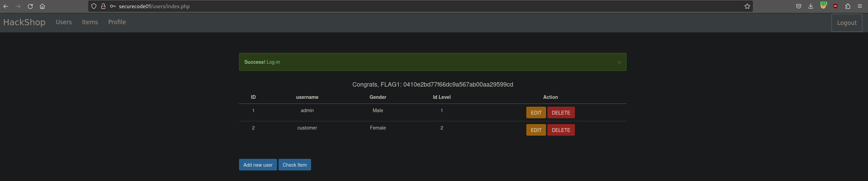Click the address bar URL field
Screen dimensions: 868x181
coord(408,6)
